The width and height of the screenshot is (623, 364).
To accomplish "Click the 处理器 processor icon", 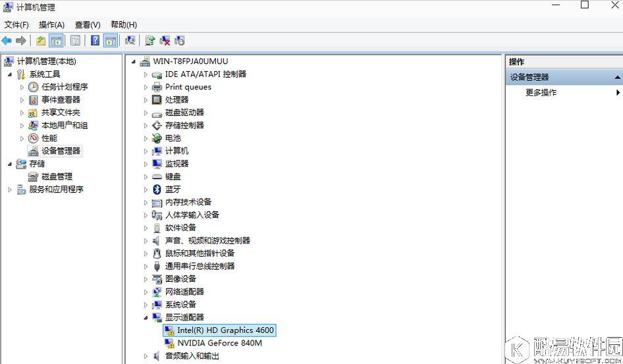I will pyautogui.click(x=157, y=99).
